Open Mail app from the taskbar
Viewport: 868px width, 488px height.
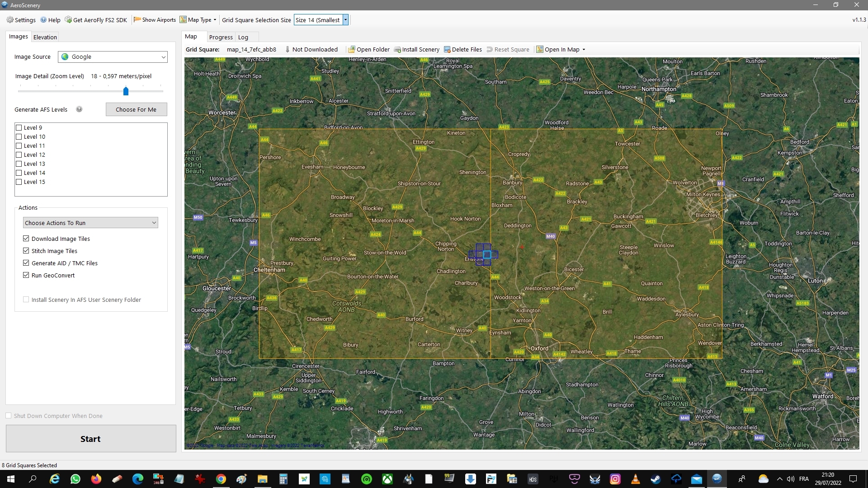pos(697,479)
